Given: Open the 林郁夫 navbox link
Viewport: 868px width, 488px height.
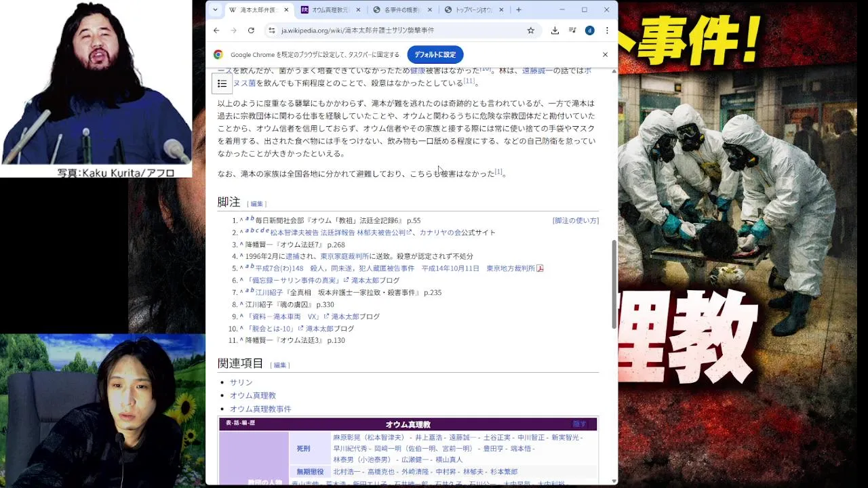Looking at the screenshot, I should (474, 472).
